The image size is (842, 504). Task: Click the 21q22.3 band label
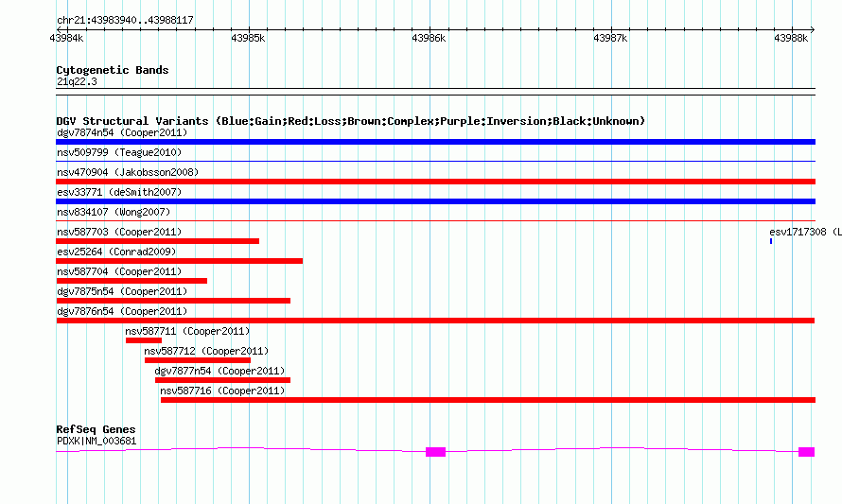(77, 81)
